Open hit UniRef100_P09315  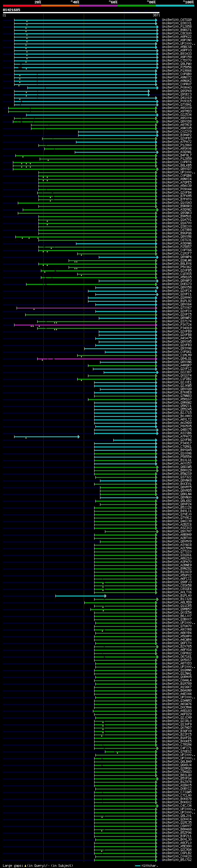(176, 101)
